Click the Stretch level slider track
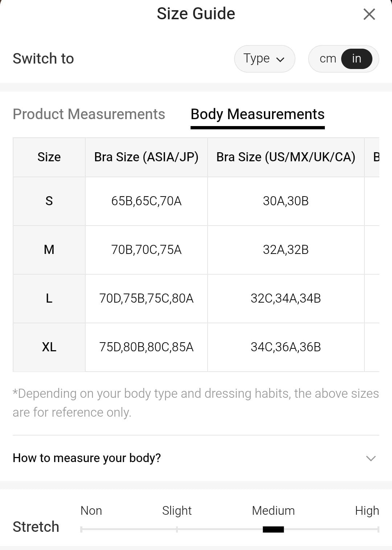Screen dimensions: 392x550 [x=229, y=529]
